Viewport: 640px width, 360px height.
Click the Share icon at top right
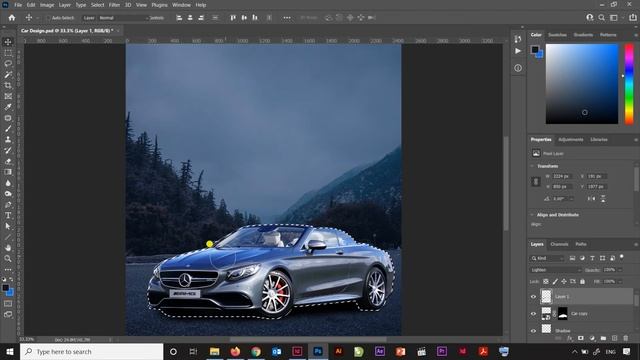[x=632, y=18]
